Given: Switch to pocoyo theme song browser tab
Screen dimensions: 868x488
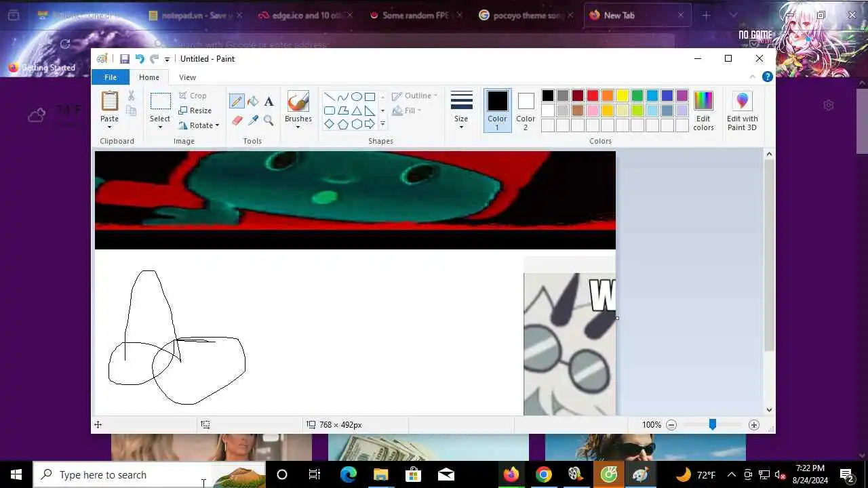Looking at the screenshot, I should click(x=526, y=15).
